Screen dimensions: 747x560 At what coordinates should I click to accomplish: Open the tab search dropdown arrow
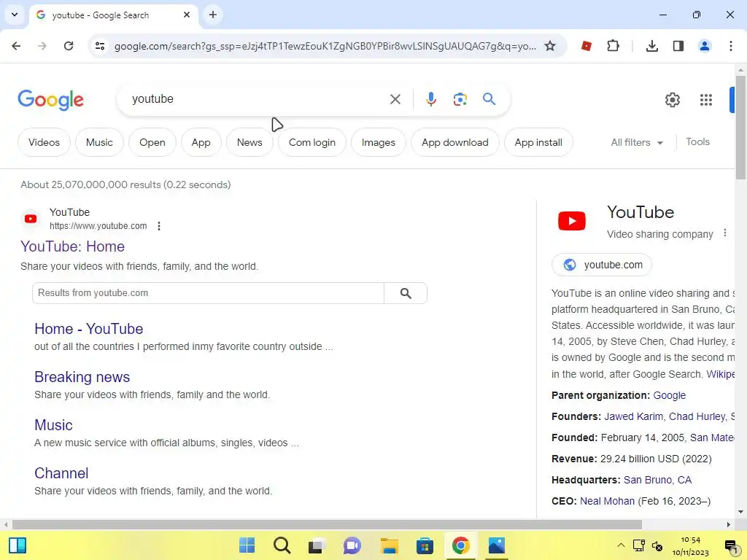[x=15, y=15]
